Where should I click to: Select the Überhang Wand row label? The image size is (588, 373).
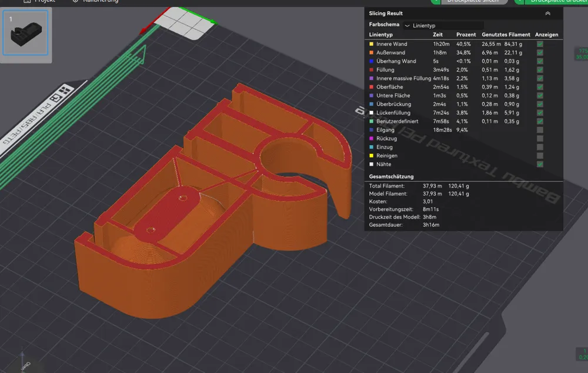(x=396, y=61)
